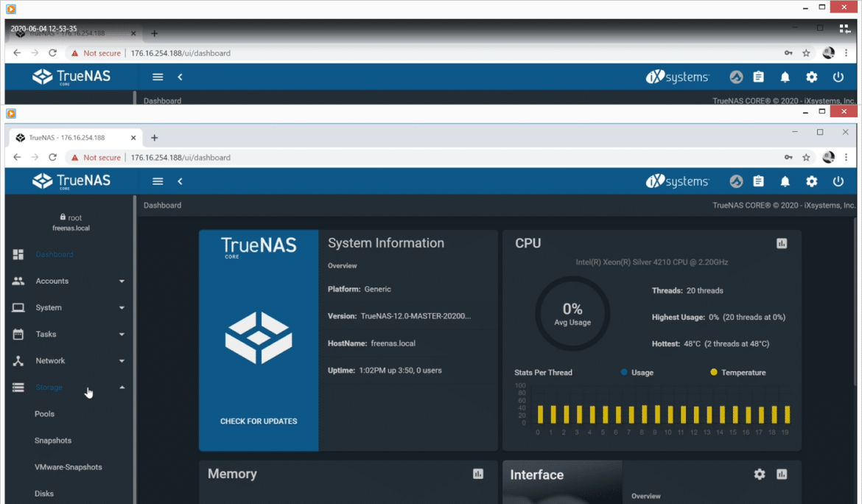862x504 pixels.
Task: Toggle the hamburger side menu in front window
Action: tap(158, 181)
